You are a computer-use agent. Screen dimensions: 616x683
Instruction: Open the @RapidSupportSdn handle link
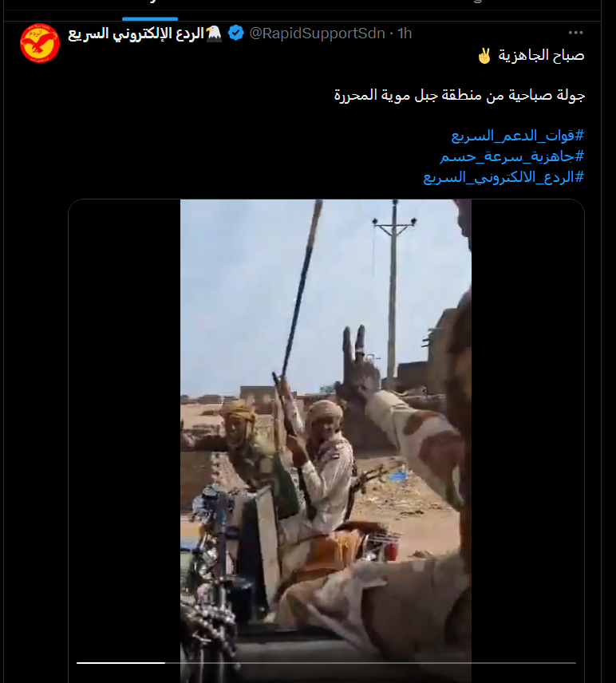(317, 34)
